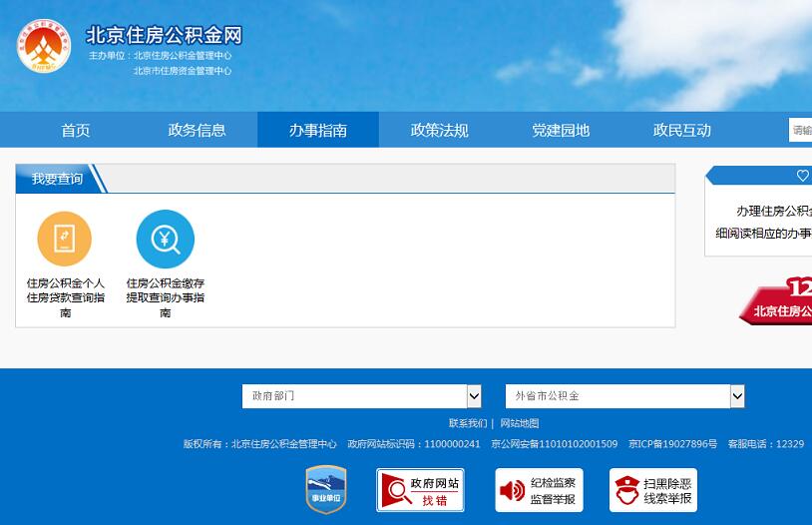Click the red 12329 北京住房公积金 hotline banner

pos(775,301)
